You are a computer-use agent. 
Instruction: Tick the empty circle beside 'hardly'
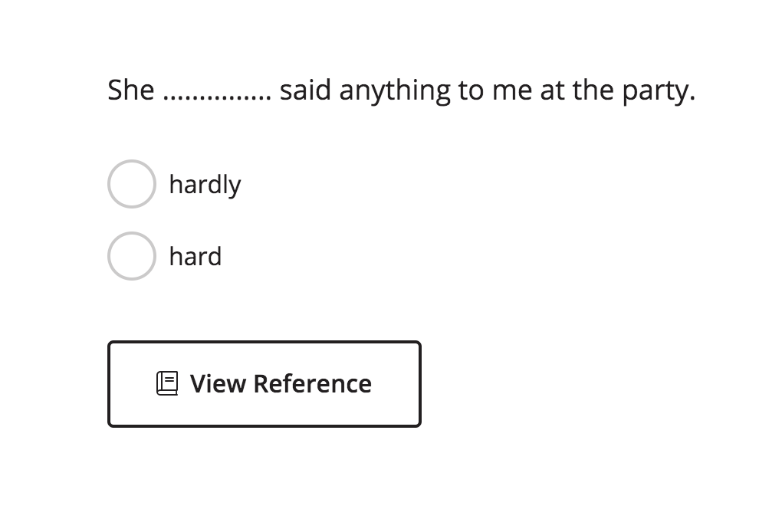132,184
